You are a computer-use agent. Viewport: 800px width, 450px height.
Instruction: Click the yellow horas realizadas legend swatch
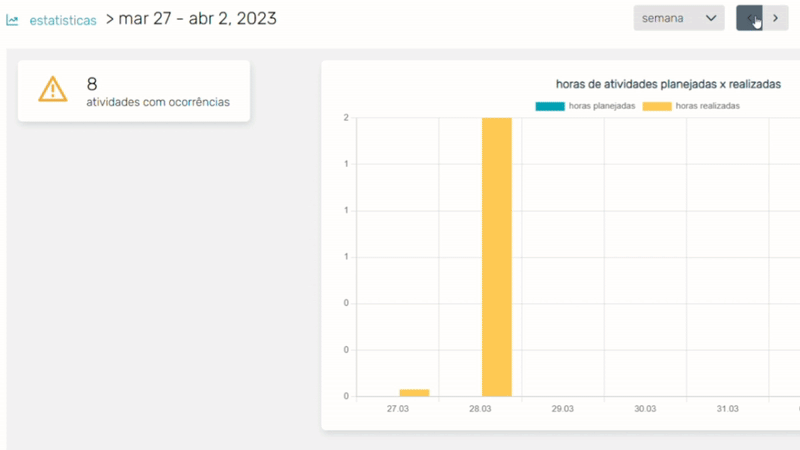(x=656, y=106)
